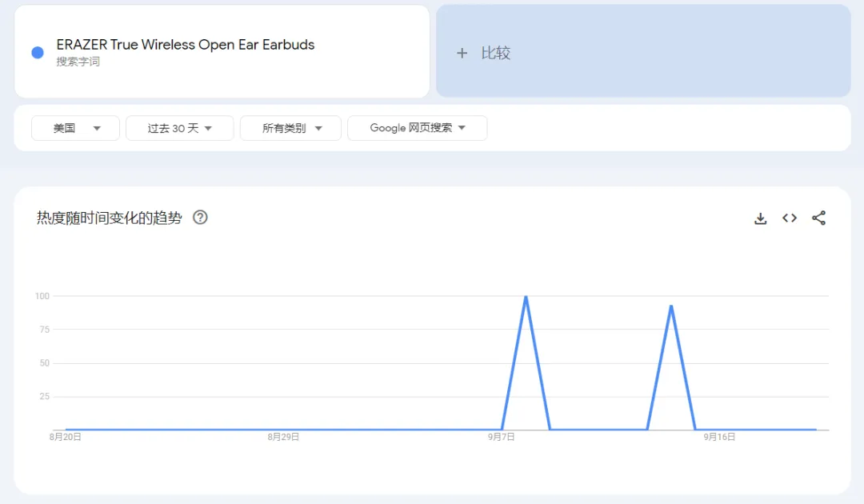Click the 热度随时间变化的趋势 chart title
864x504 pixels.
(109, 218)
